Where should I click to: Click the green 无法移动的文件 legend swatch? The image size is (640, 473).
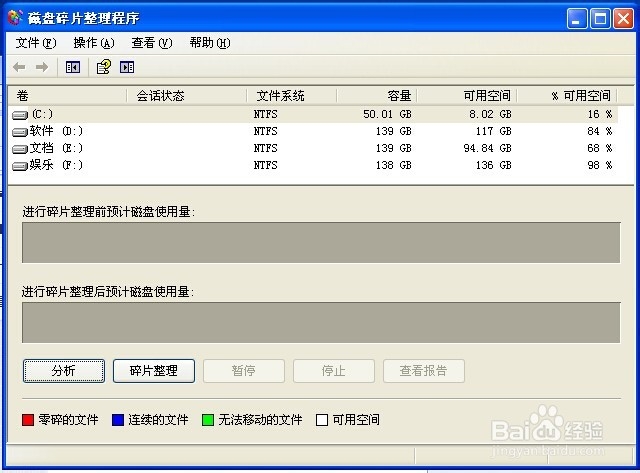tap(208, 420)
